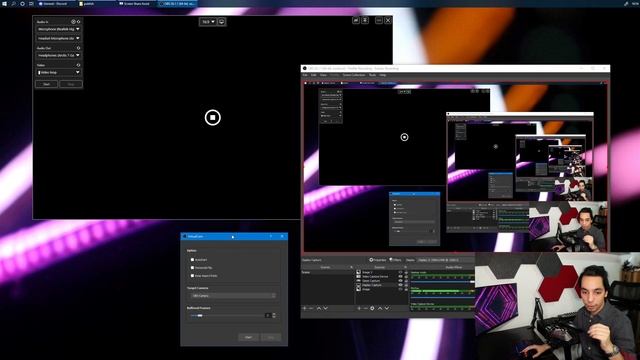Click the stats chart icon at preview window top-right

(x=356, y=20)
